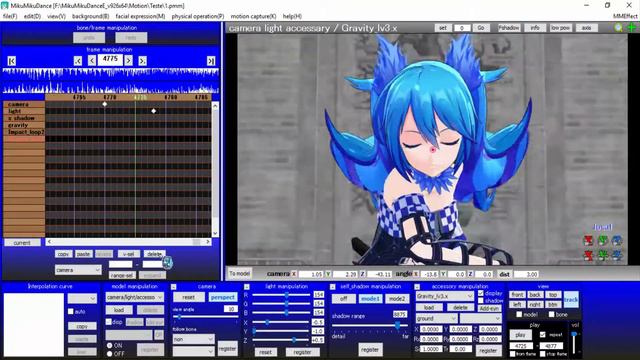The height and width of the screenshot is (360, 640).
Task: Click the green cross move icon in viewport corner
Action: (631, 28)
